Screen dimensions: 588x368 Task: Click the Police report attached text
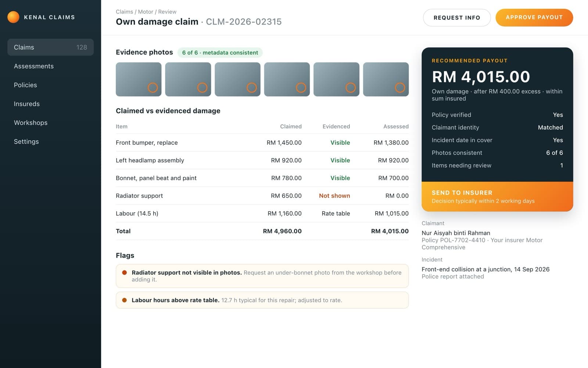(x=453, y=276)
